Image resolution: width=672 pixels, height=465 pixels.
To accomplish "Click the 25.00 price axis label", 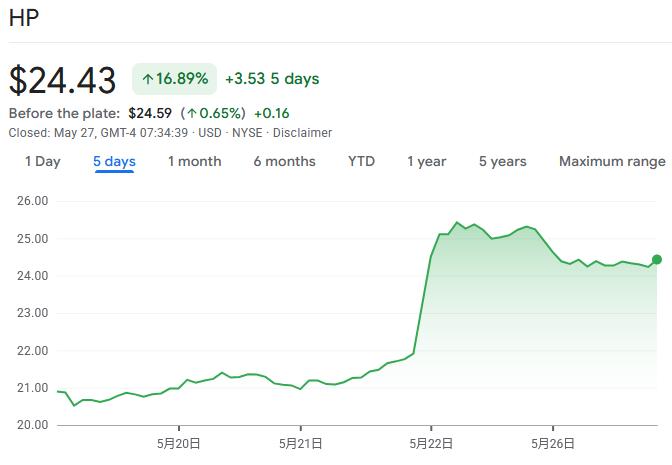I will (x=33, y=238).
